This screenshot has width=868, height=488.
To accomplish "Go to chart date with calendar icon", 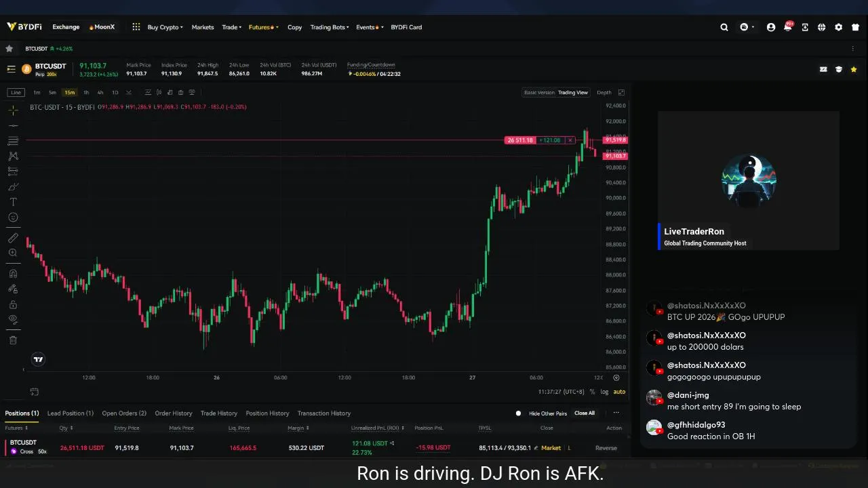I will tap(35, 392).
